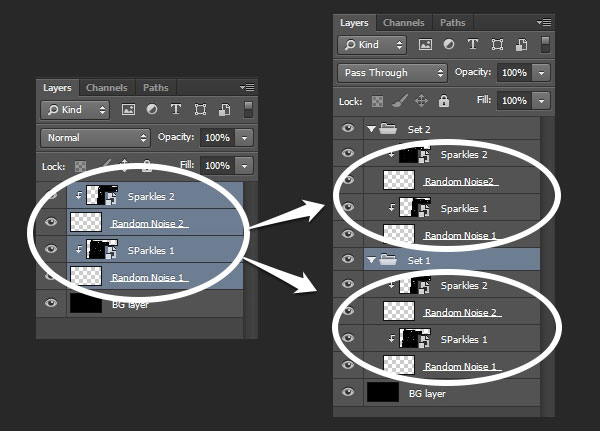Select Random Noise 1 layer in left panel
The height and width of the screenshot is (431, 600).
155,276
